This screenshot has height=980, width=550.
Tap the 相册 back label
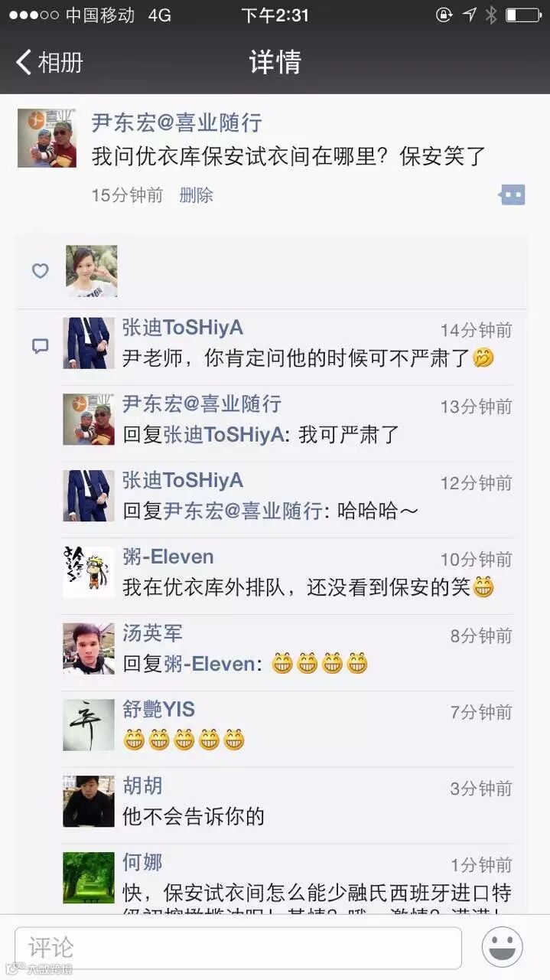pos(60,62)
